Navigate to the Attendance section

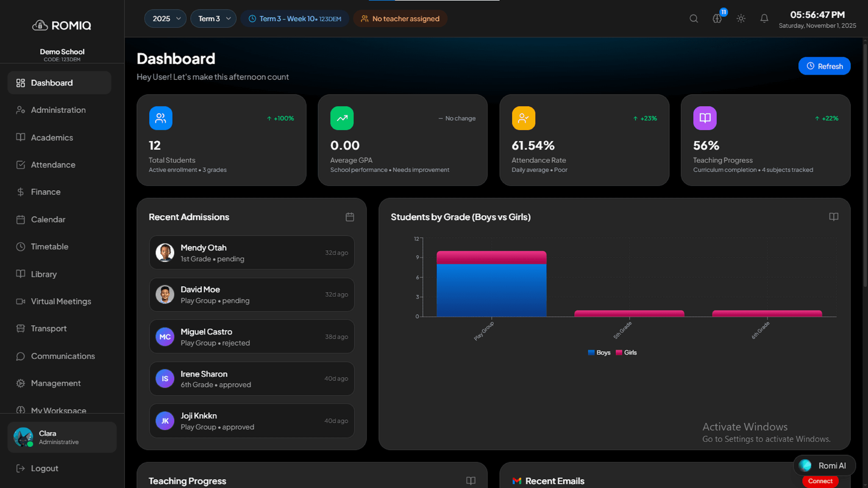(x=53, y=164)
